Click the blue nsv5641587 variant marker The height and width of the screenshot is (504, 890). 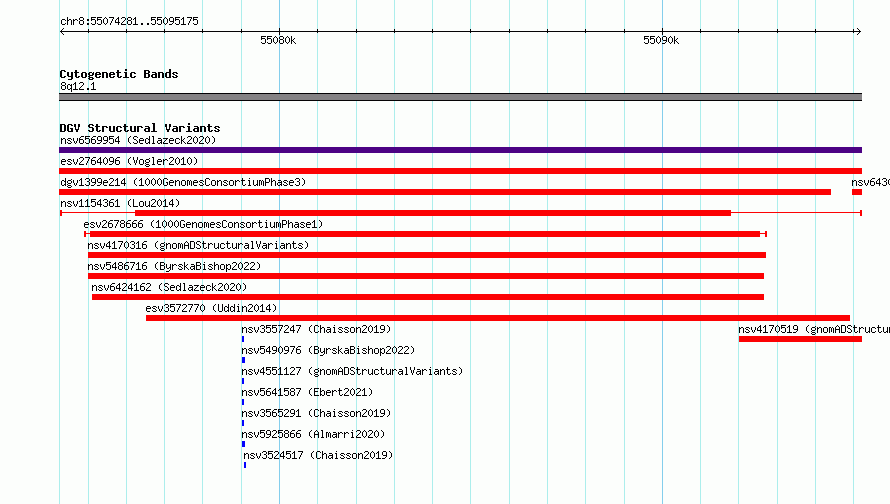243,402
